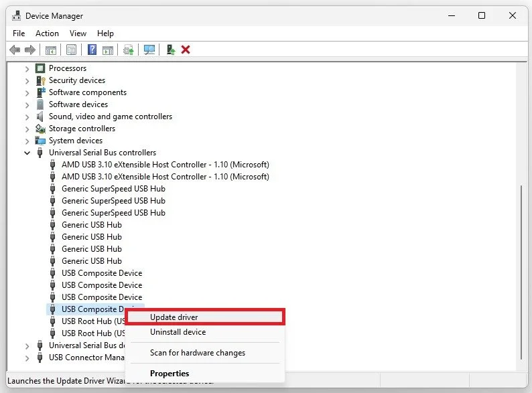The height and width of the screenshot is (393, 532).
Task: Collapse Universal Serial Bus controllers
Action: point(27,153)
